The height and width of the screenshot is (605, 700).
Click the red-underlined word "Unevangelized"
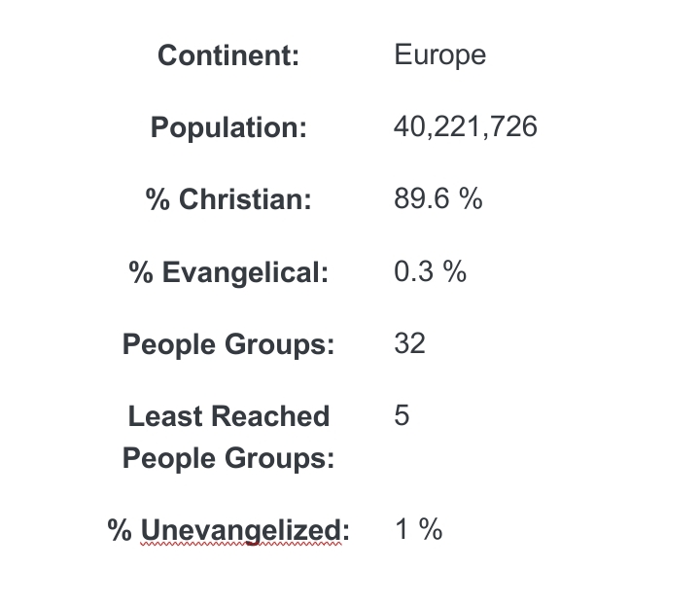point(241,531)
